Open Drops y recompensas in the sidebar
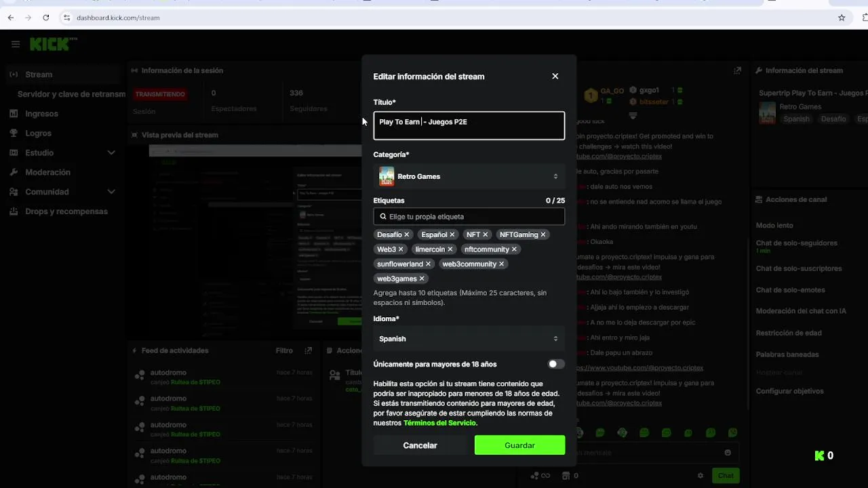 66,211
